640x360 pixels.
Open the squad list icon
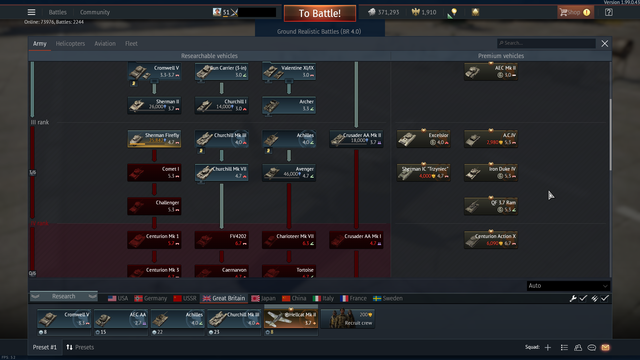click(564, 347)
